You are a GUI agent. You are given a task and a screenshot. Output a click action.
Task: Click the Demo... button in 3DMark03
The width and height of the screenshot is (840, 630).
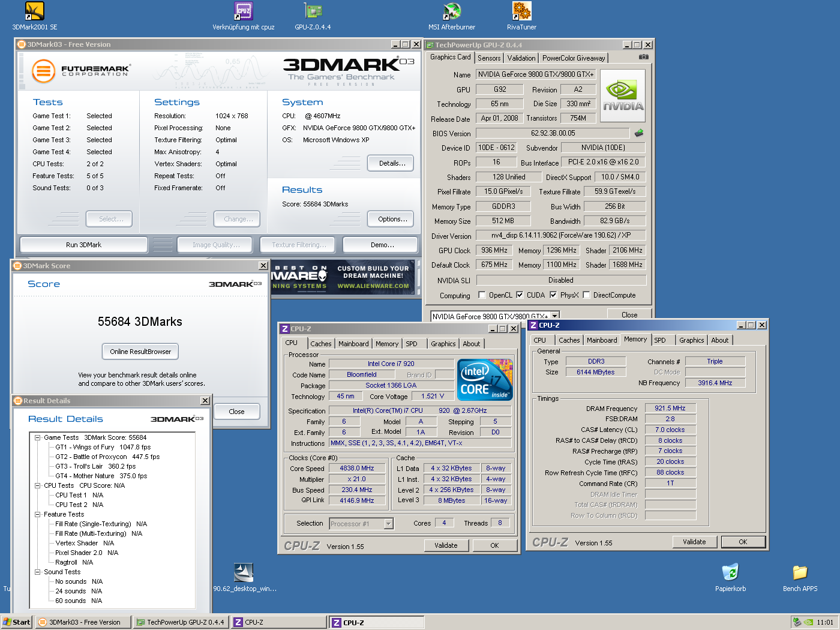click(380, 245)
